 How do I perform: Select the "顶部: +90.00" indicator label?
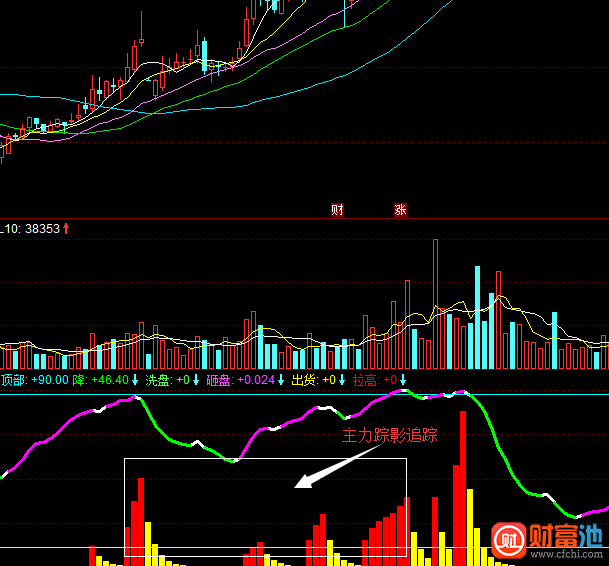tap(35, 380)
